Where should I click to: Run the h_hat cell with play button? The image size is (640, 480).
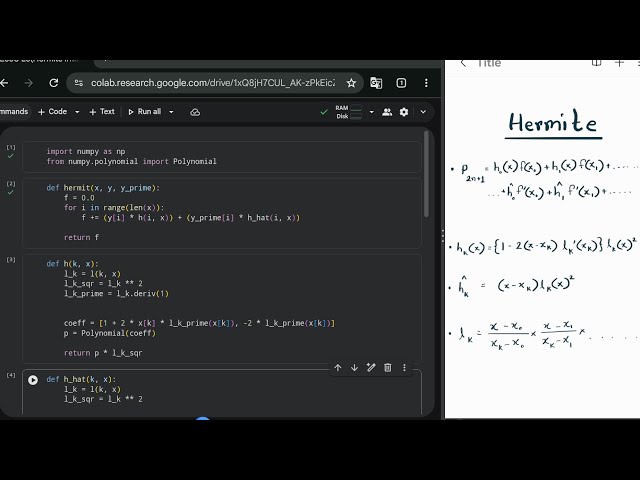coord(33,380)
